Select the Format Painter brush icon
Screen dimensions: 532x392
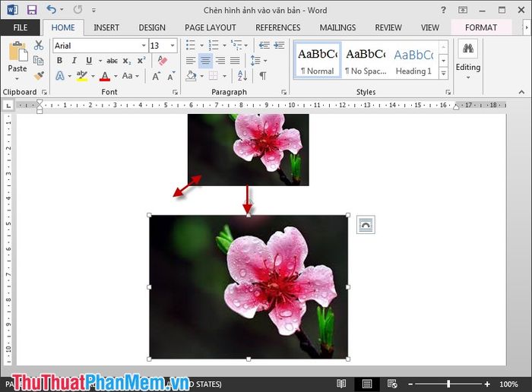click(x=39, y=76)
